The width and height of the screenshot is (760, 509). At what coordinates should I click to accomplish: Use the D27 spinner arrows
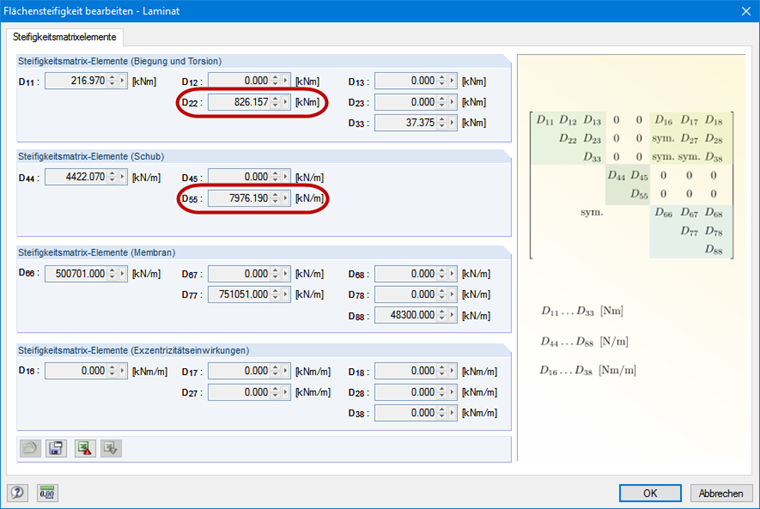click(x=275, y=392)
